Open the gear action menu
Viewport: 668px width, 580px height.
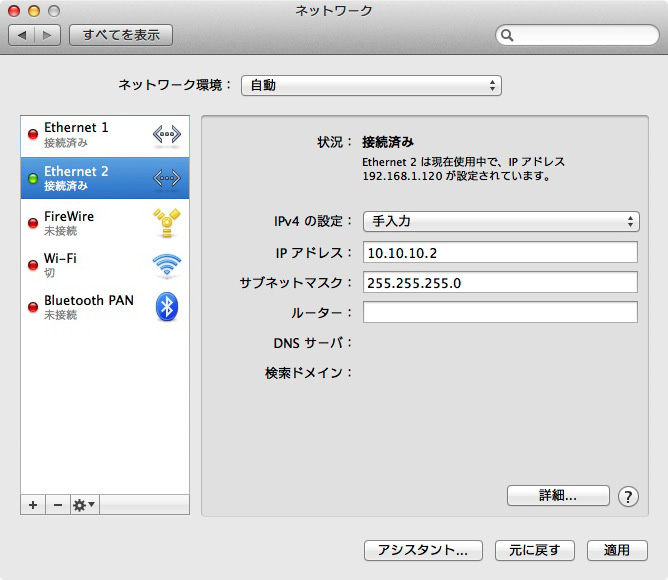coord(84,505)
